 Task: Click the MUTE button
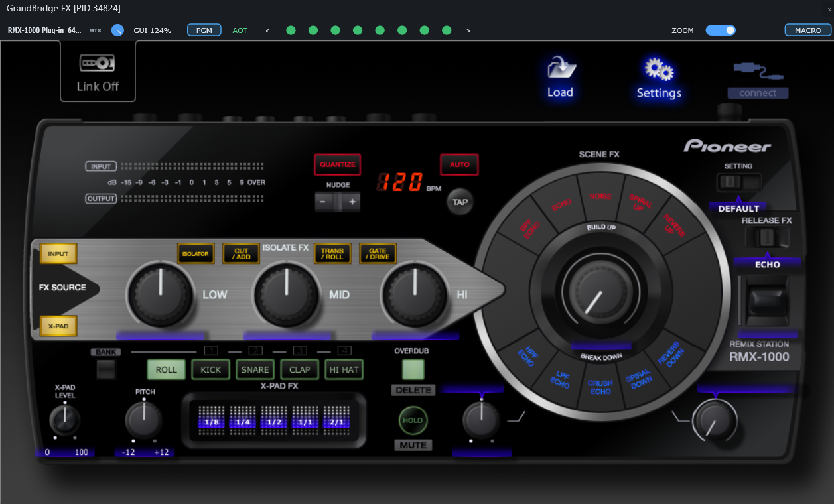[x=413, y=445]
